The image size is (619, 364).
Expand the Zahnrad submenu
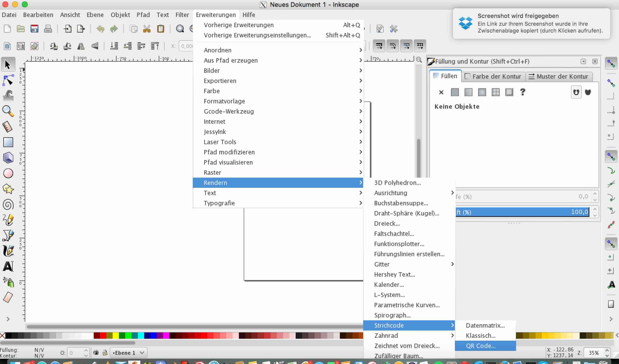coord(409,336)
